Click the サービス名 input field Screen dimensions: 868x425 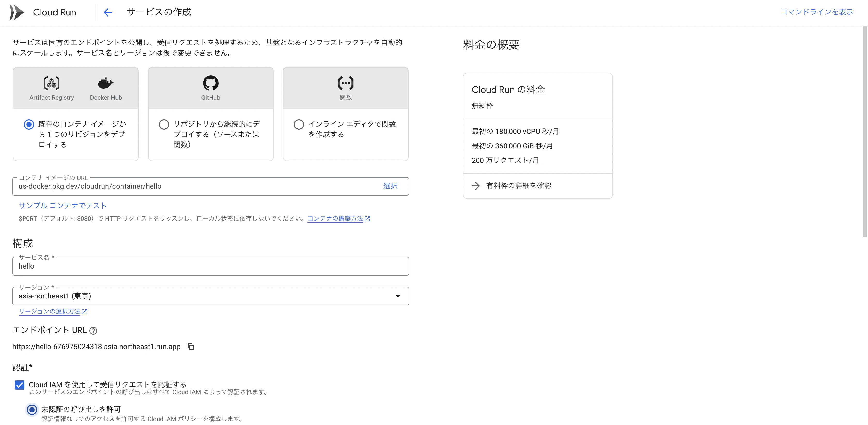pos(211,266)
